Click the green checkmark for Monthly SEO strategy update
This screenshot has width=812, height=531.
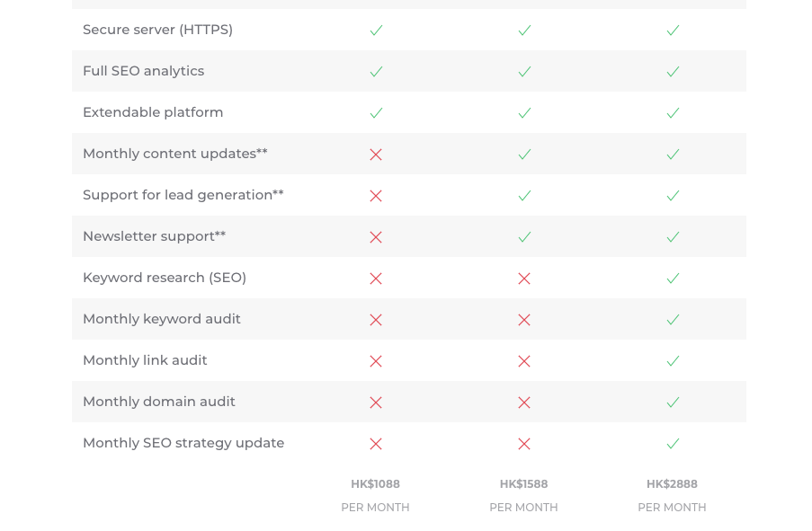(673, 444)
